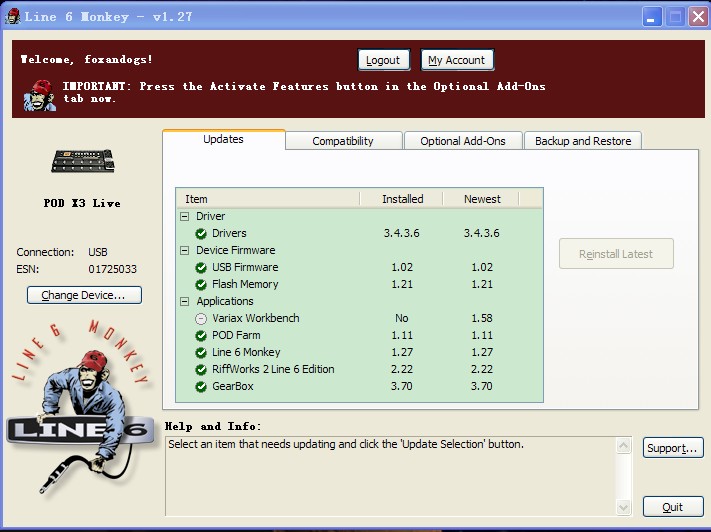711x532 pixels.
Task: Click the Change Device button
Action: [x=84, y=295]
